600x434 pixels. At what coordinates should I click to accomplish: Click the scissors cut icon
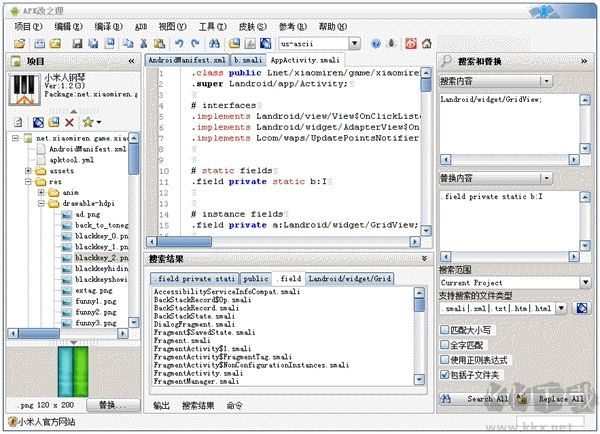[144, 44]
